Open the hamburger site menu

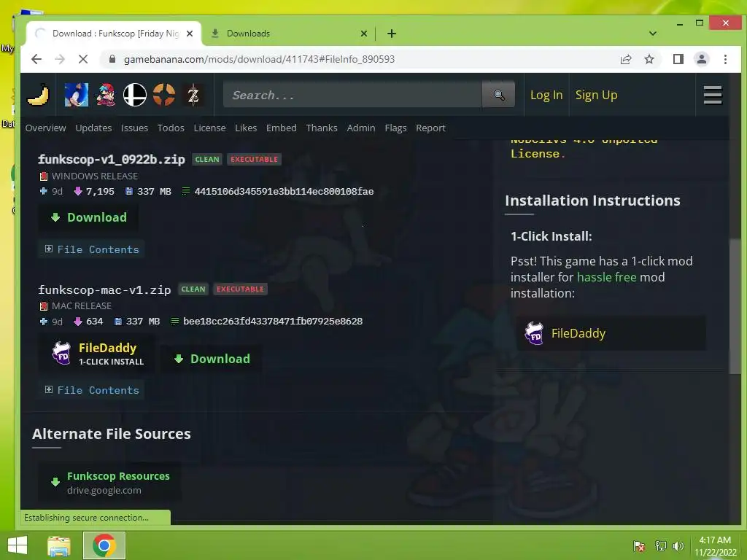pyautogui.click(x=713, y=95)
